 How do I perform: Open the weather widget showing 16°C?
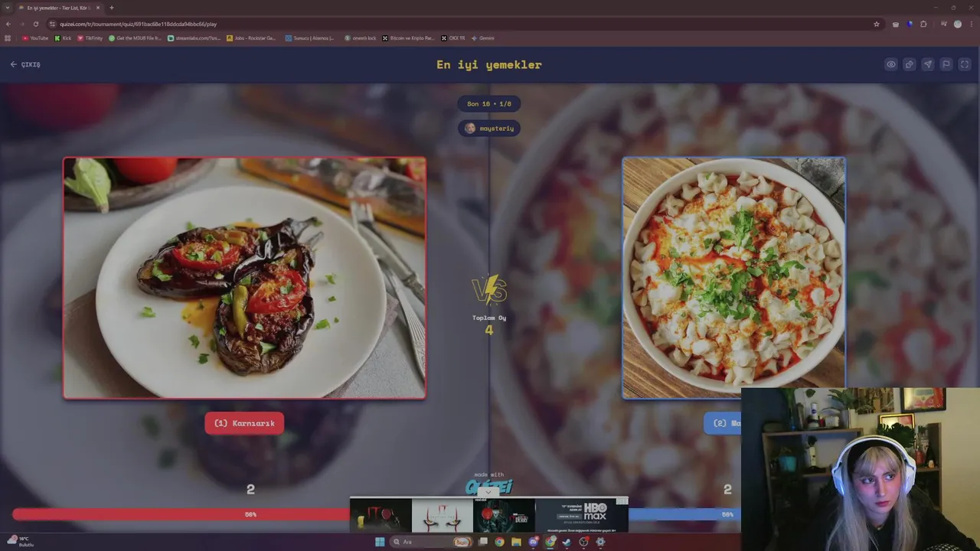[20, 541]
